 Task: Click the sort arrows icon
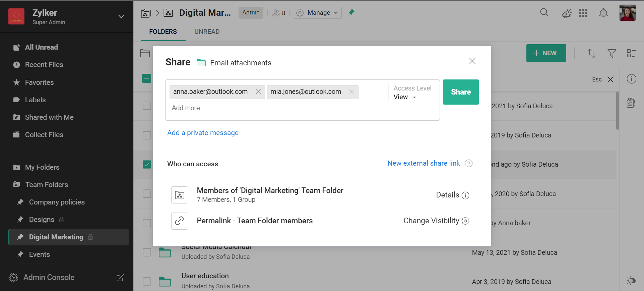coord(591,53)
